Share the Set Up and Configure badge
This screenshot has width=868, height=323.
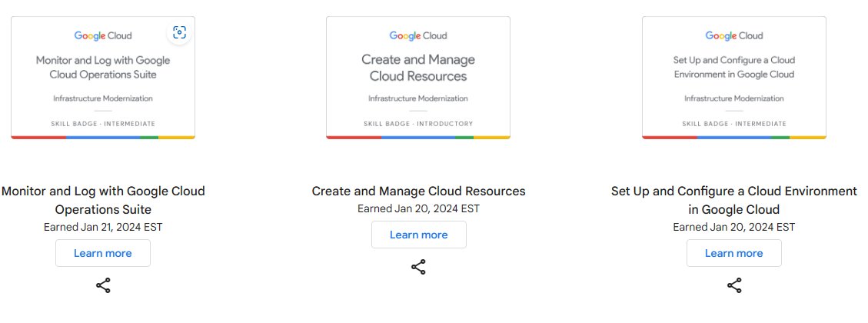[734, 285]
